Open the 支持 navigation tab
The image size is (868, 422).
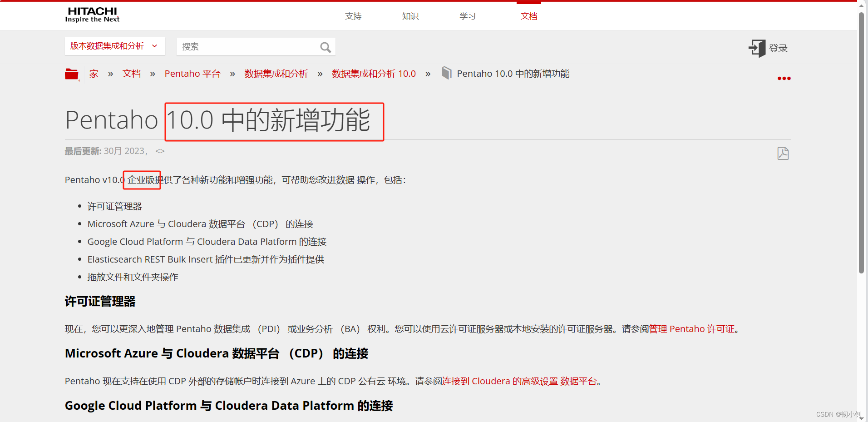click(353, 16)
